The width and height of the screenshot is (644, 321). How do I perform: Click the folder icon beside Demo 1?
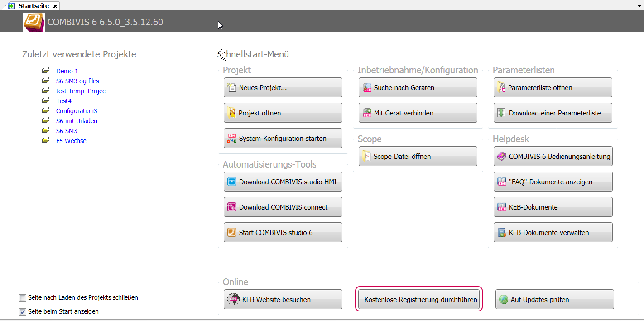coord(45,71)
